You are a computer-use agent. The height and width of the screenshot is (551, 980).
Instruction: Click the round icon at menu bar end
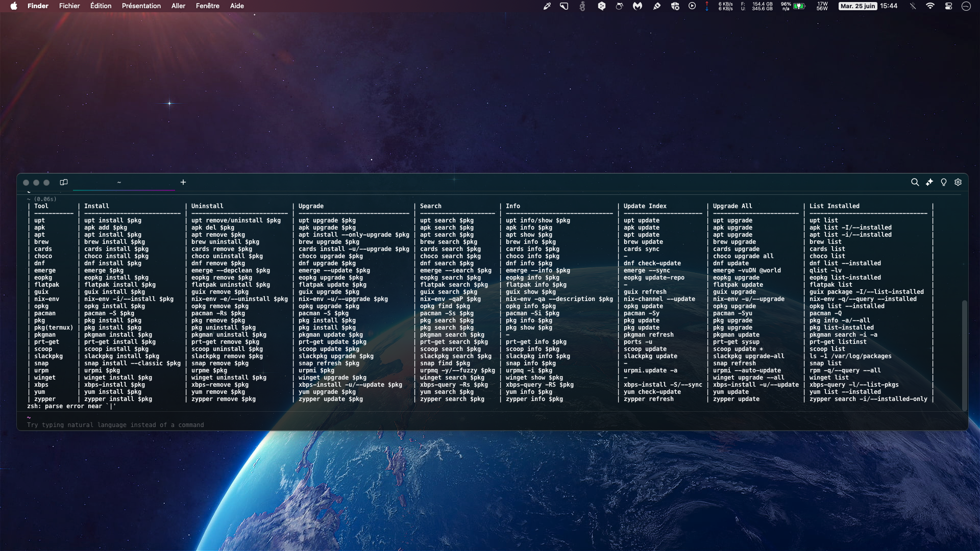coord(966,6)
